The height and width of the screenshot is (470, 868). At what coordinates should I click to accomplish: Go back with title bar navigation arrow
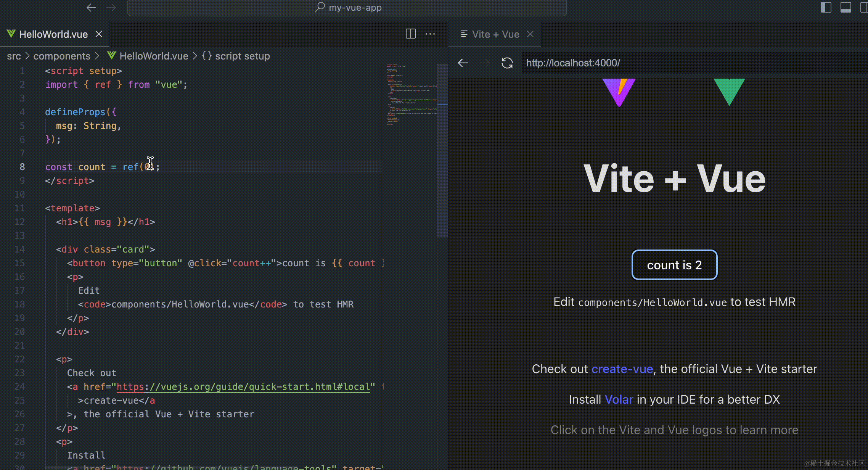click(x=91, y=8)
